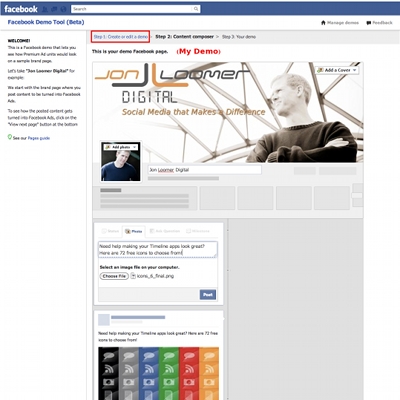Image resolution: width=400 pixels, height=400 pixels.
Task: Select the Photo composer tab
Action: 134,231
